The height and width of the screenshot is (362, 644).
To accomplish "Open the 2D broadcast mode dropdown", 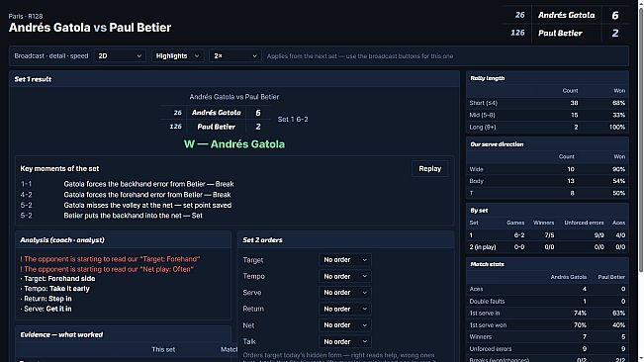I will pyautogui.click(x=120, y=55).
